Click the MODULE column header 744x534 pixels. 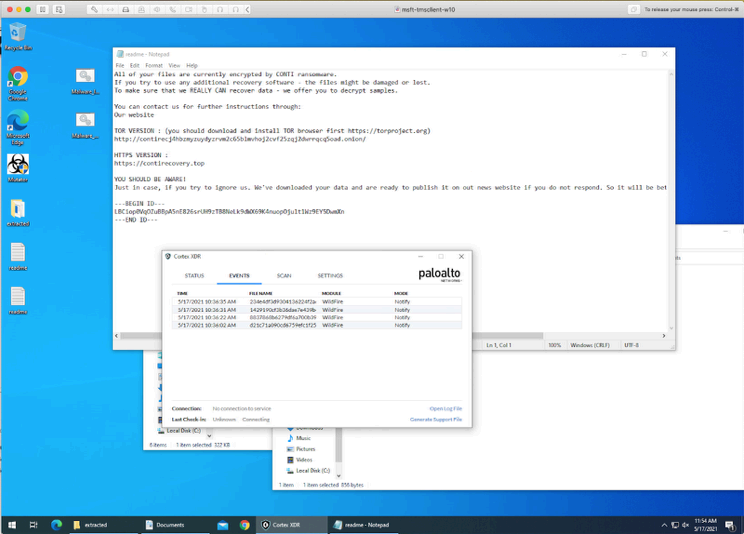331,293
